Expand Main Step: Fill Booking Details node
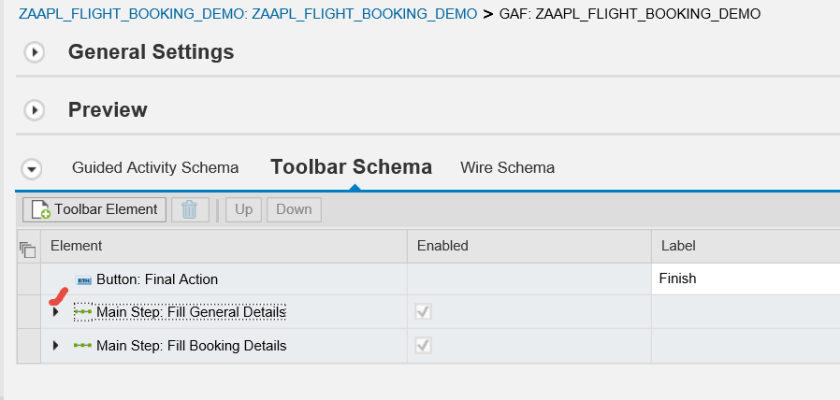The height and width of the screenshot is (400, 840). tap(55, 346)
